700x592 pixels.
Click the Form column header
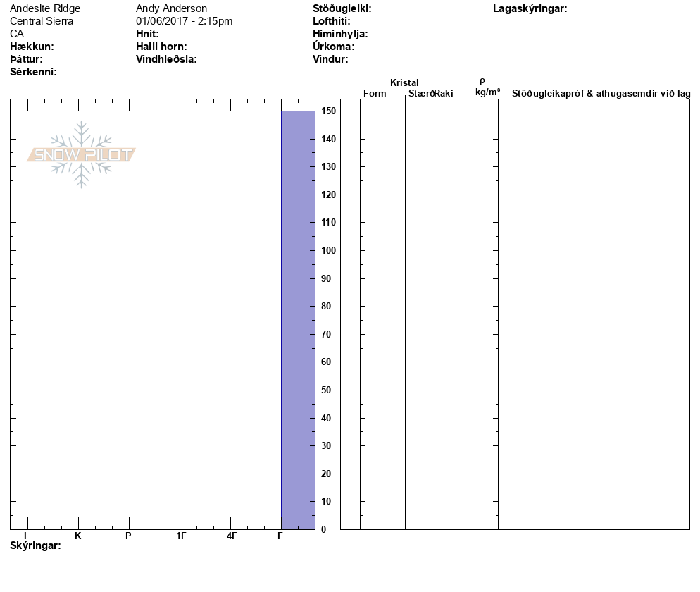(x=375, y=93)
